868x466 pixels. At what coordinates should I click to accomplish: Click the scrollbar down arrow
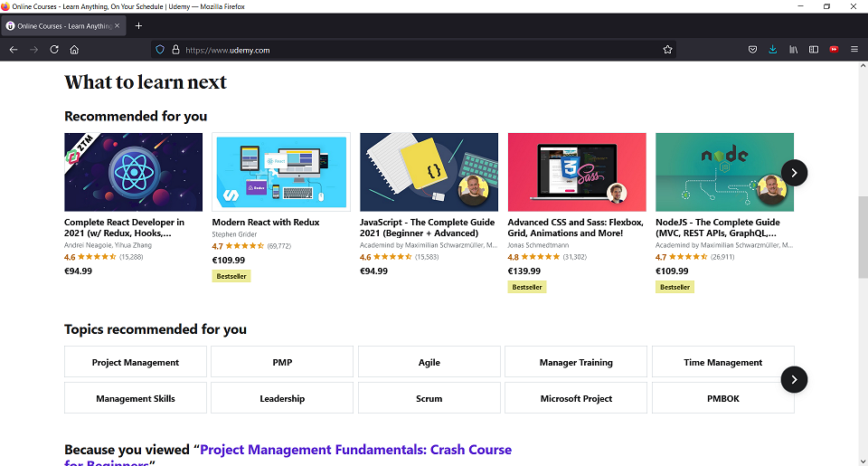coord(863,461)
